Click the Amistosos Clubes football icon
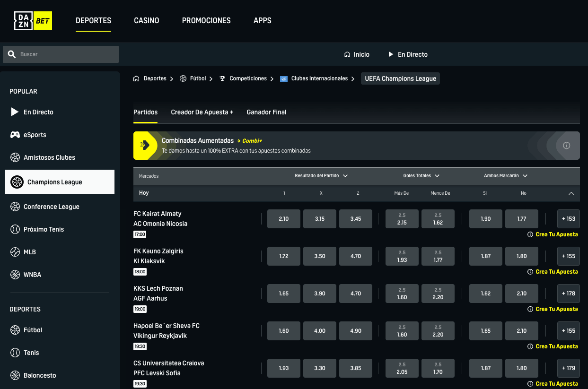The width and height of the screenshot is (588, 389). click(x=15, y=157)
